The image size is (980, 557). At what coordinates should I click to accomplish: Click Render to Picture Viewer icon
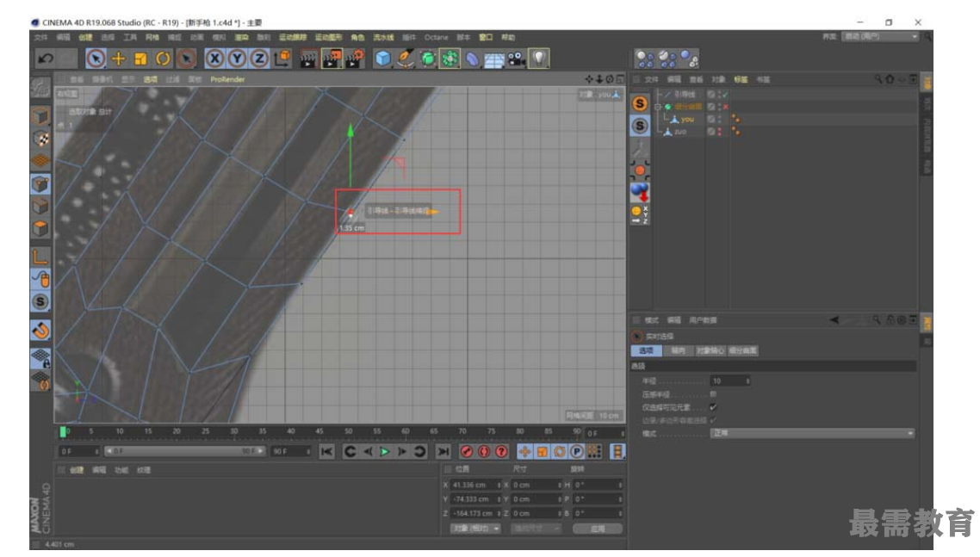click(x=332, y=59)
